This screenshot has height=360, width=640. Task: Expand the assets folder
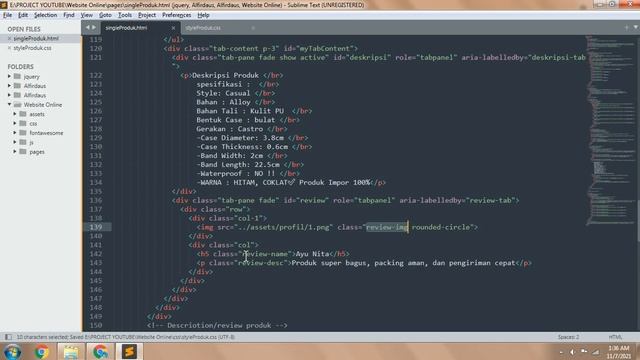15,114
